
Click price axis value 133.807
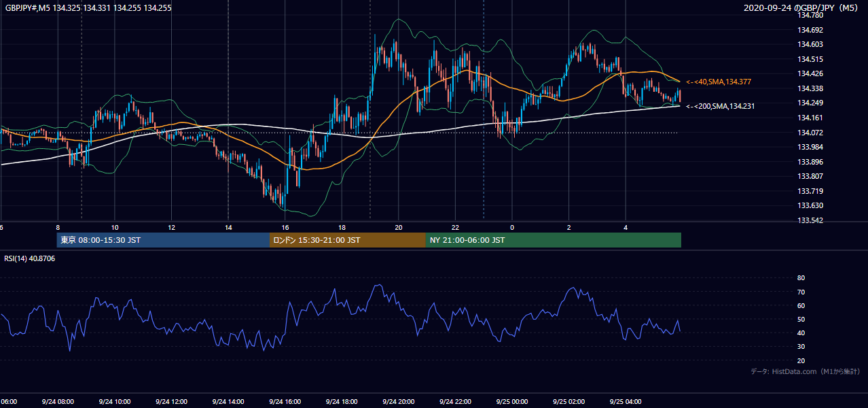[810, 176]
